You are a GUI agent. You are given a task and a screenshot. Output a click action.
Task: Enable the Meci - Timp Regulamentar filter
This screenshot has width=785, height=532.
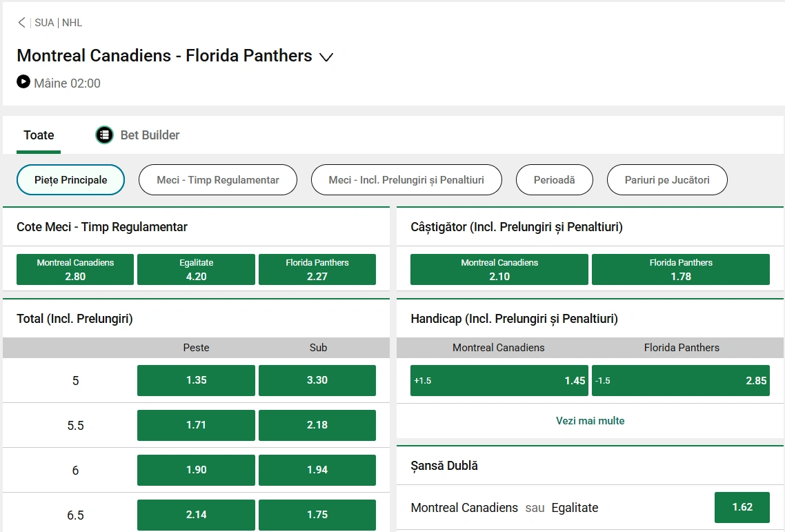217,179
